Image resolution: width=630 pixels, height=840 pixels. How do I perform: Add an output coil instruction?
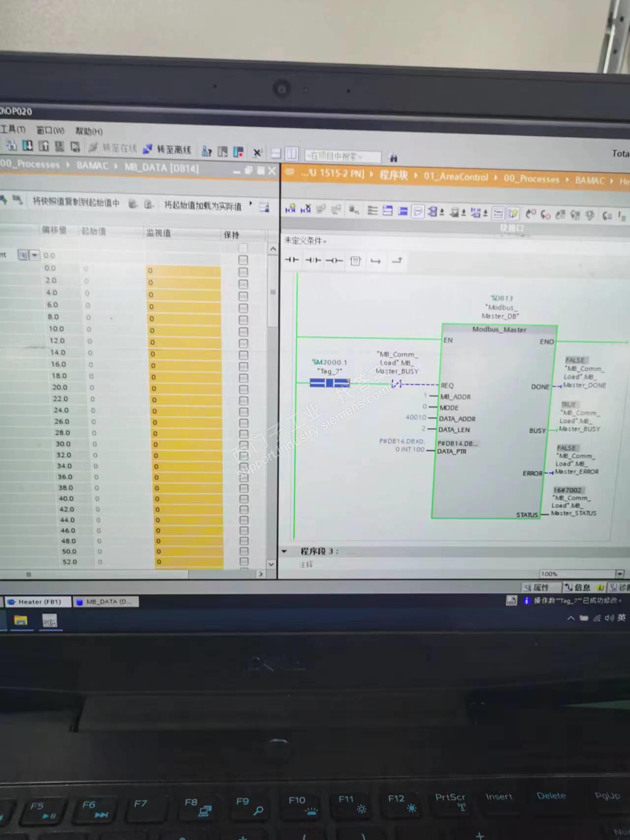[334, 261]
